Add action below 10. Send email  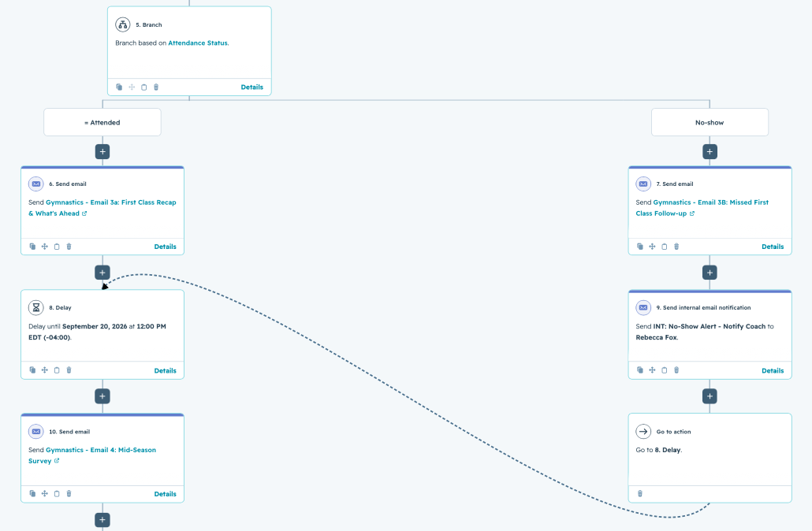(x=102, y=520)
